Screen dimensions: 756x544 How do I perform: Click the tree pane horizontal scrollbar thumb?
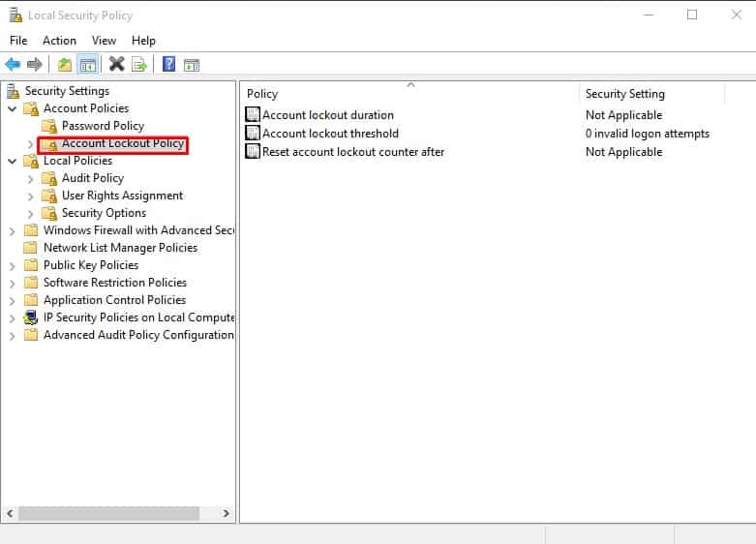click(109, 513)
